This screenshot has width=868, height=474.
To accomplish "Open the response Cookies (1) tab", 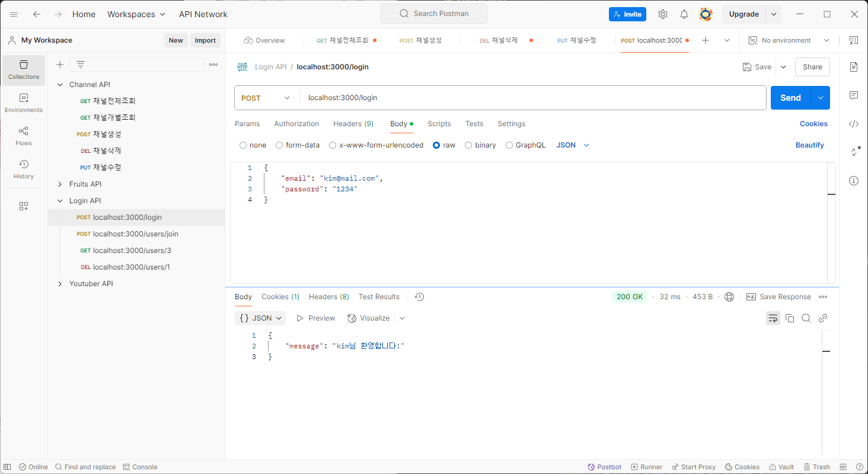I will pyautogui.click(x=280, y=297).
